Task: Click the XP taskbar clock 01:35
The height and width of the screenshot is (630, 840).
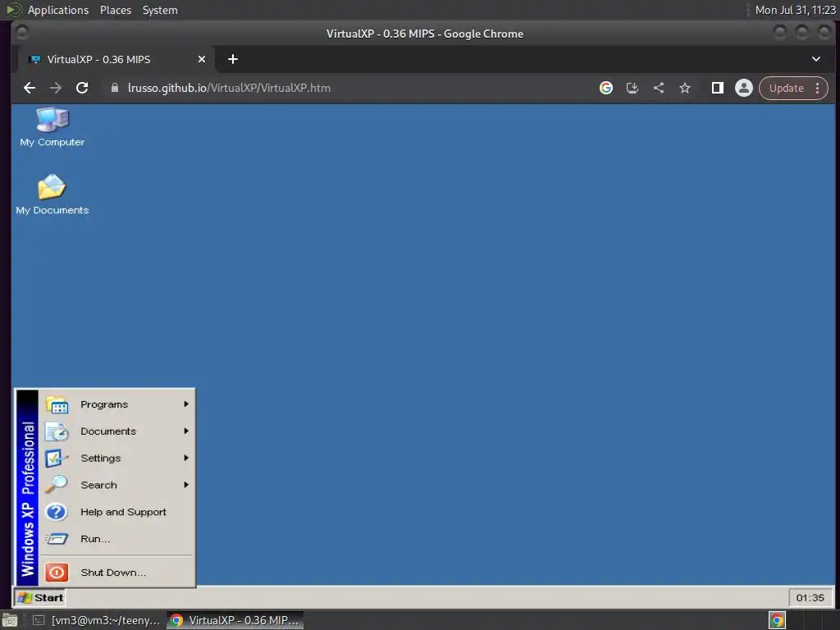Action: [810, 597]
